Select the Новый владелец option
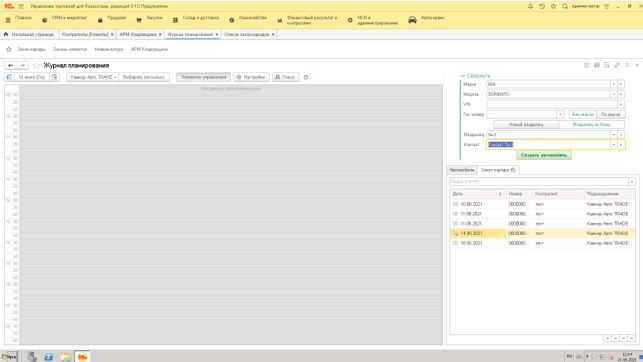Viewport: 643px width, 362px height. click(526, 124)
